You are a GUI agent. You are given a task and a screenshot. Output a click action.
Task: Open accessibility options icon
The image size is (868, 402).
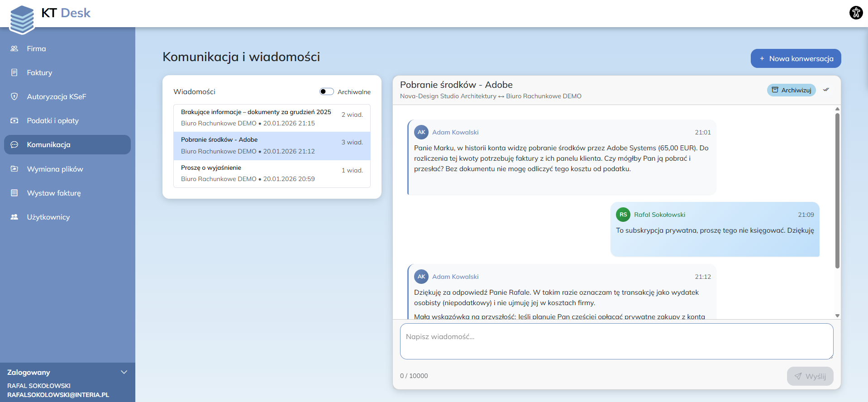coord(856,13)
